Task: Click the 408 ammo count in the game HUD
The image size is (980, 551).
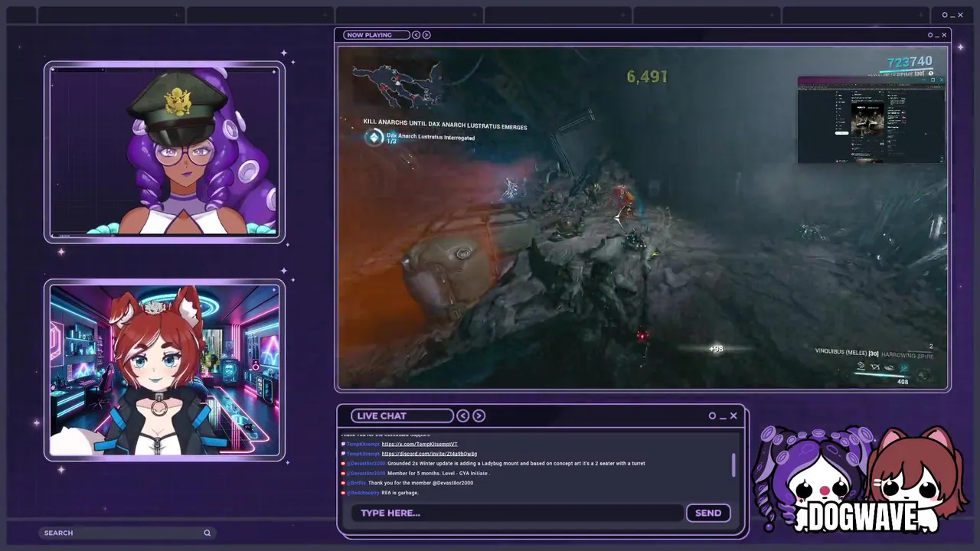Action: click(903, 381)
